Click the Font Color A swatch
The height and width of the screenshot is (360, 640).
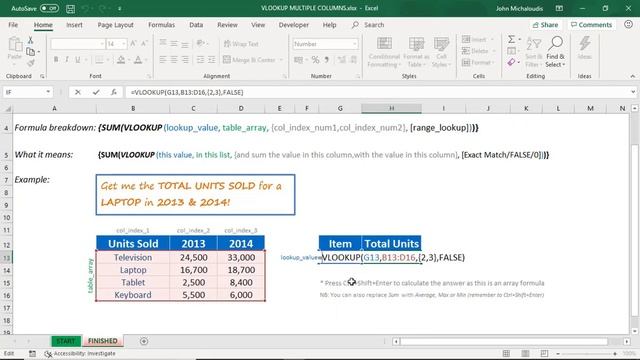click(x=138, y=60)
